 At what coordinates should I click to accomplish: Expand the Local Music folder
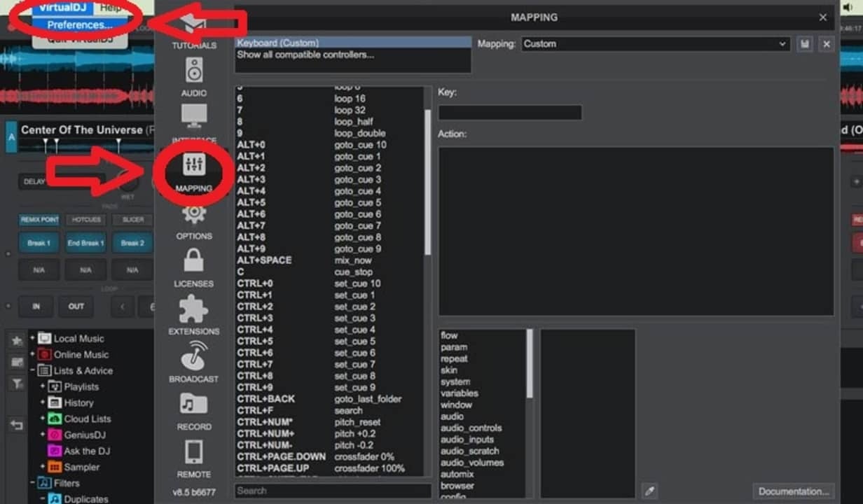click(32, 338)
